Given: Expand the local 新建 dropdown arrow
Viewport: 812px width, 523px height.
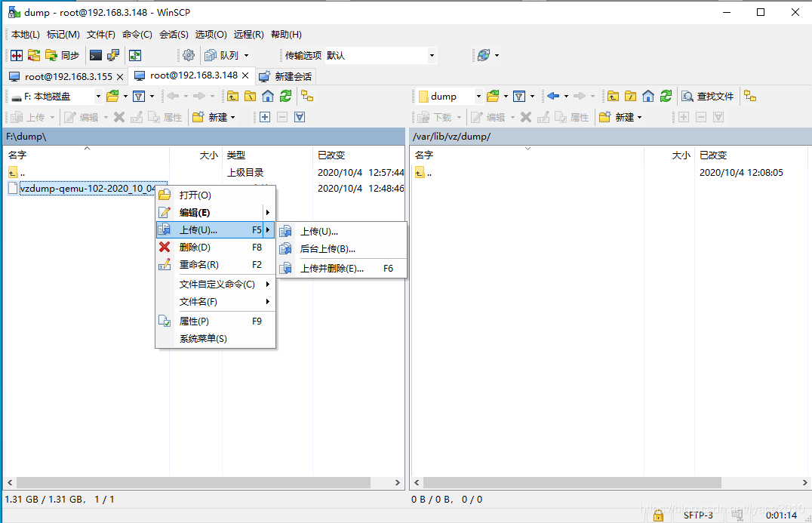Looking at the screenshot, I should coord(233,118).
